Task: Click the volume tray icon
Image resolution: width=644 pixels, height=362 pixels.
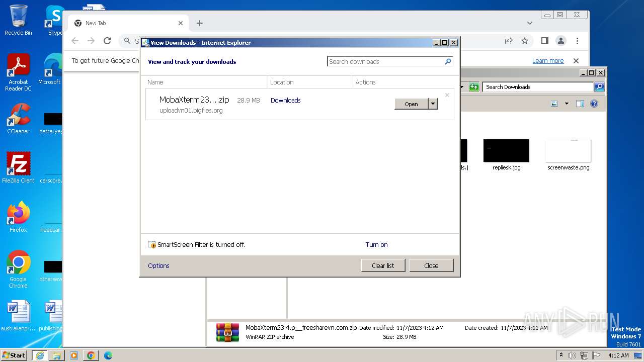Action: [572, 355]
